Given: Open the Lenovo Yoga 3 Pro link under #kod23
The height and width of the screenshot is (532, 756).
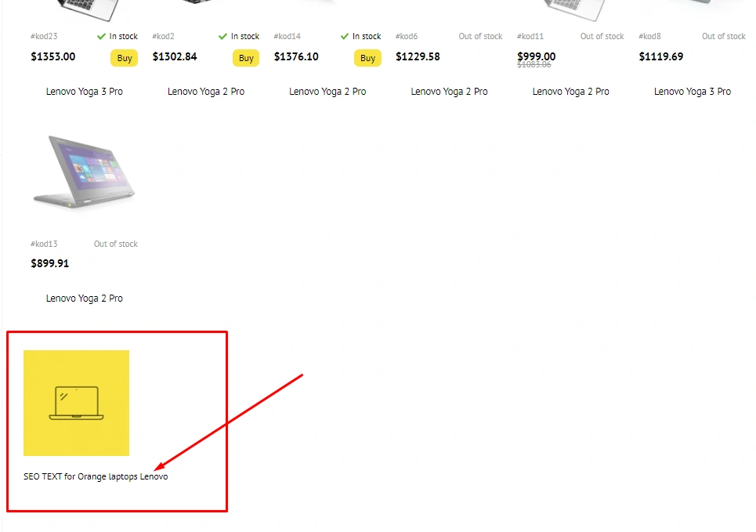Looking at the screenshot, I should tap(85, 92).
